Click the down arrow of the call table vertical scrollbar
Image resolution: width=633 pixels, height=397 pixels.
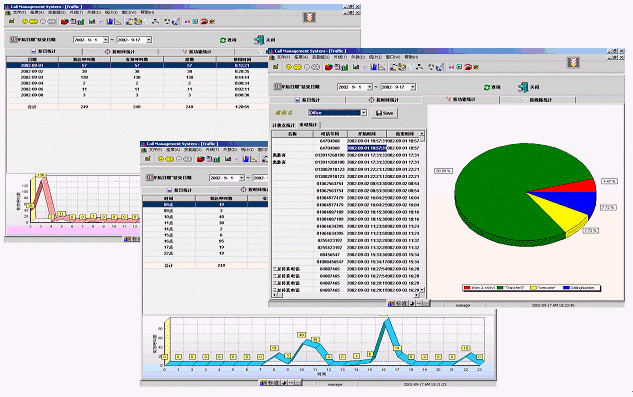click(x=422, y=290)
